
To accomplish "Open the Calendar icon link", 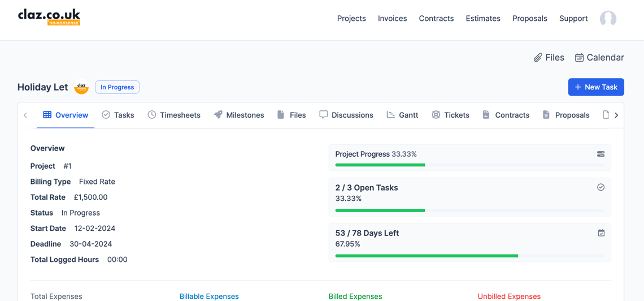I will point(579,58).
